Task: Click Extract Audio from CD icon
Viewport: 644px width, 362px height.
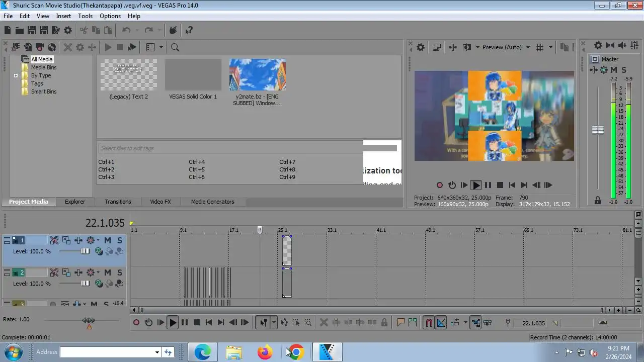Action: point(52,47)
